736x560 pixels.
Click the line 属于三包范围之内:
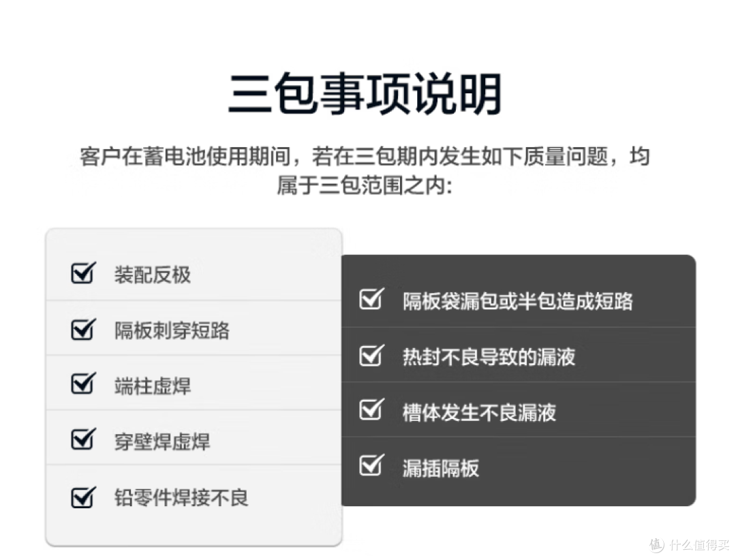(x=365, y=185)
